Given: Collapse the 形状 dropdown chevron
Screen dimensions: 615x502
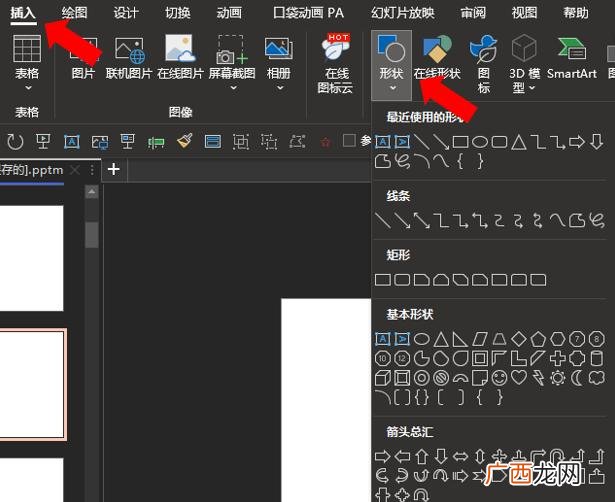Looking at the screenshot, I should point(393,88).
